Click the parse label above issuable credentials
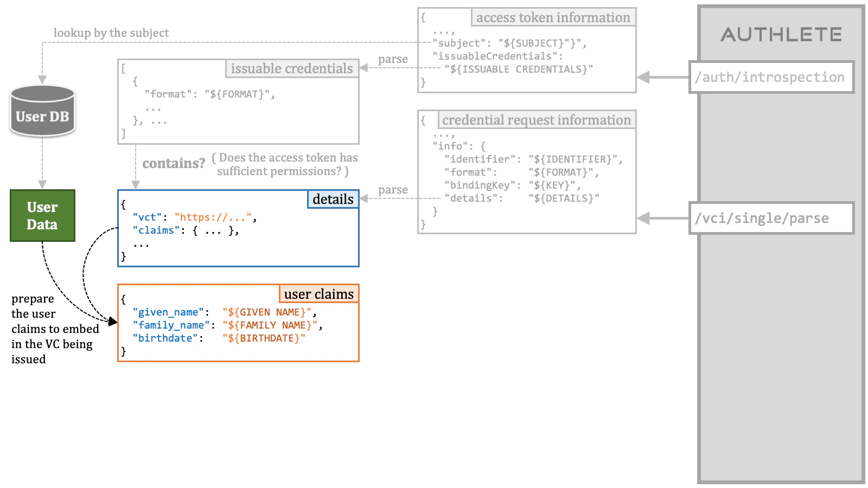 (394, 59)
